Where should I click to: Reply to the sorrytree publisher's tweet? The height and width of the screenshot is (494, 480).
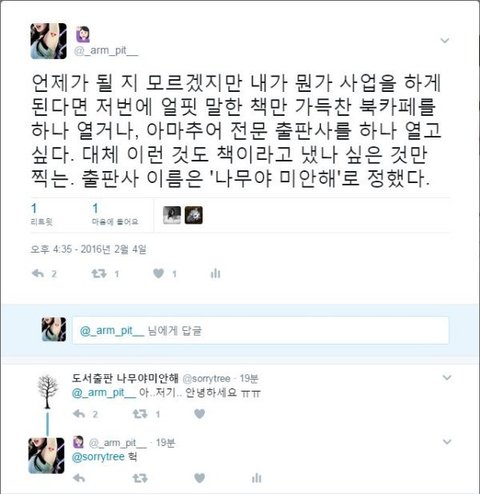tap(79, 414)
